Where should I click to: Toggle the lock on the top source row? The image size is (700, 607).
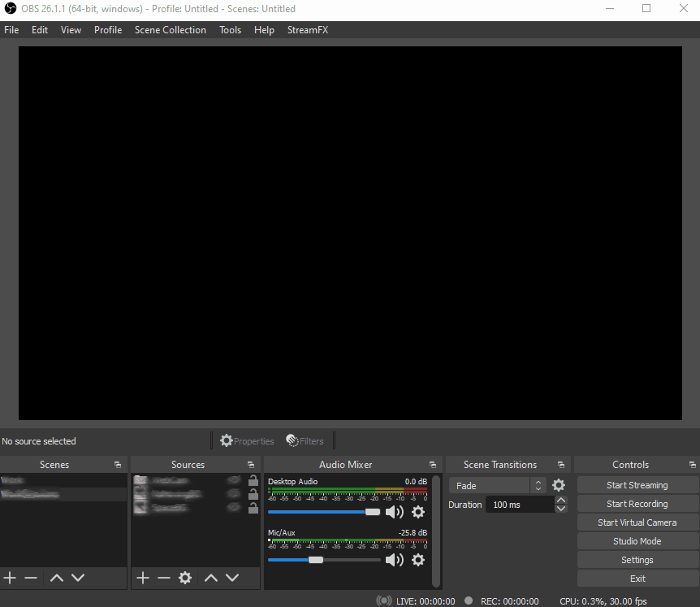pos(253,480)
